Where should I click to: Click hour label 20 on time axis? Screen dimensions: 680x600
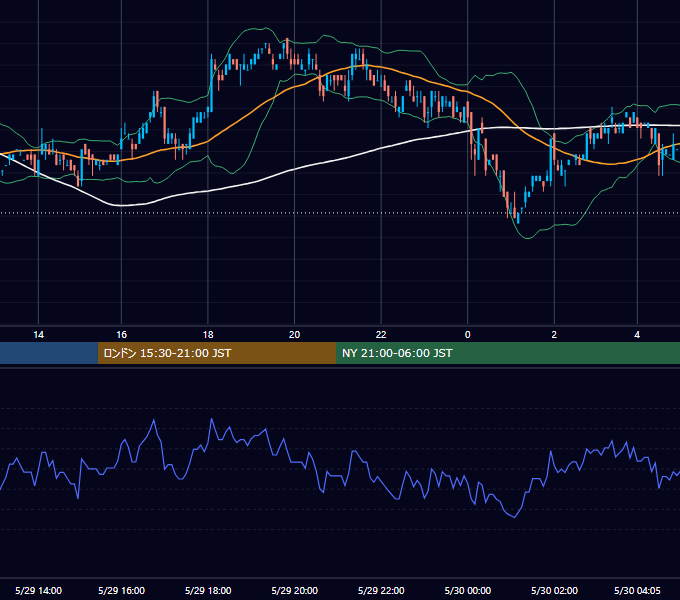[x=294, y=335]
